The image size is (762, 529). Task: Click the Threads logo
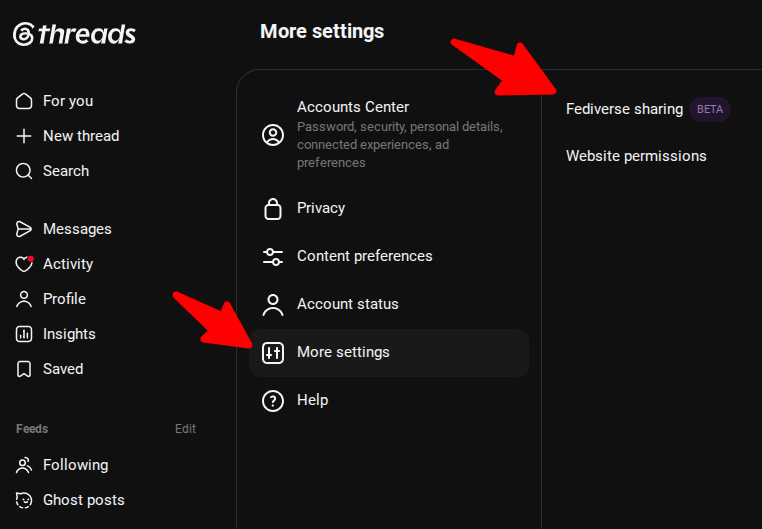point(74,34)
